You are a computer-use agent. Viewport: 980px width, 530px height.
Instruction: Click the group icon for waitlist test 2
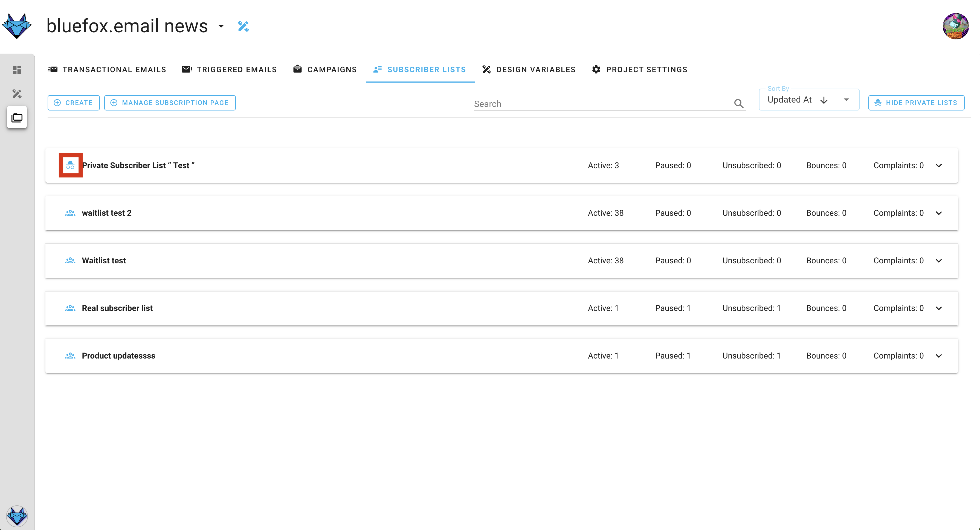(x=70, y=213)
